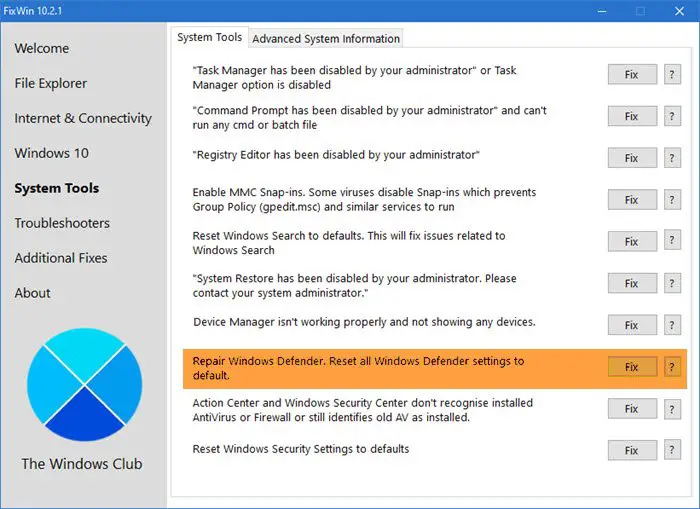Click "Registry Editor has been disabled" text
The width and height of the screenshot is (700, 509).
coord(336,155)
